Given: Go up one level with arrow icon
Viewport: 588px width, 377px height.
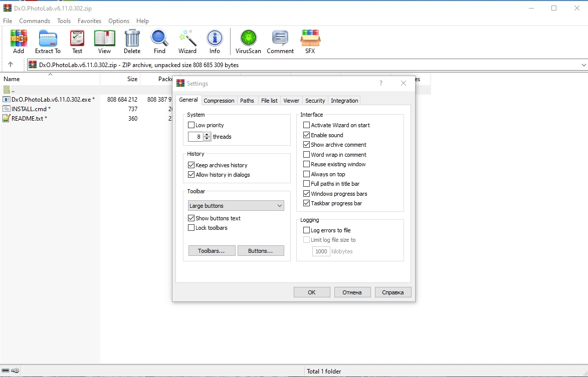Looking at the screenshot, I should pyautogui.click(x=11, y=65).
